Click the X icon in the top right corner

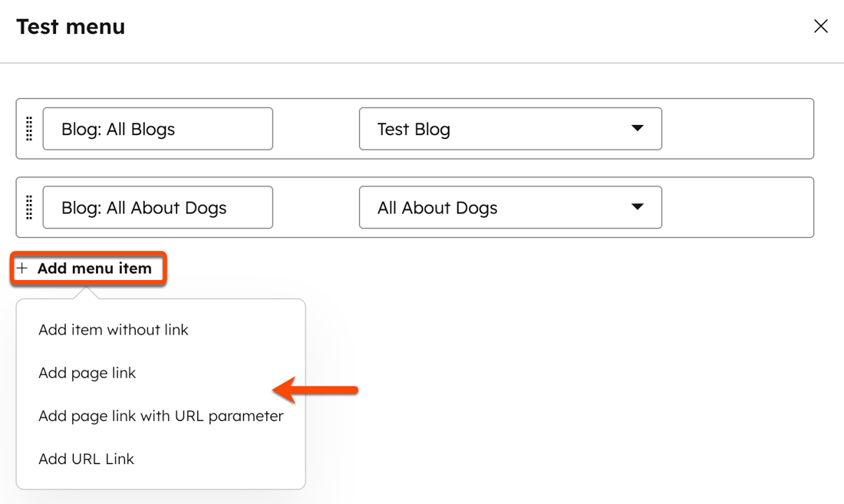pos(820,25)
